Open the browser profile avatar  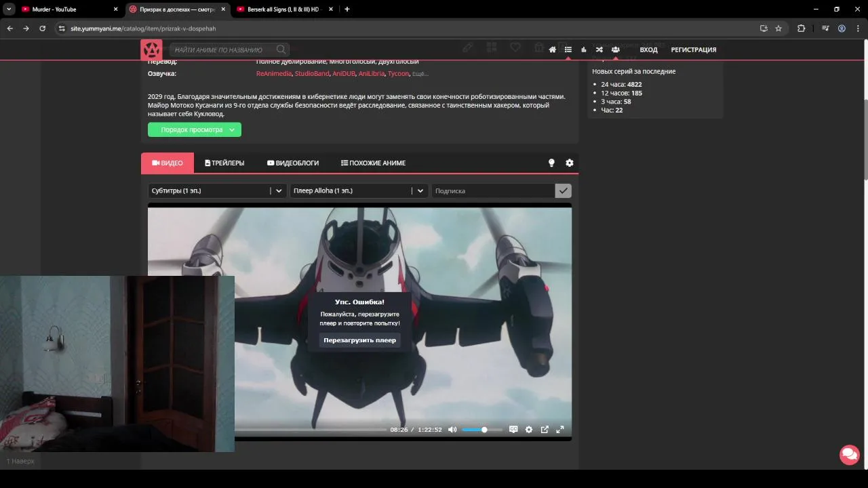pyautogui.click(x=842, y=28)
